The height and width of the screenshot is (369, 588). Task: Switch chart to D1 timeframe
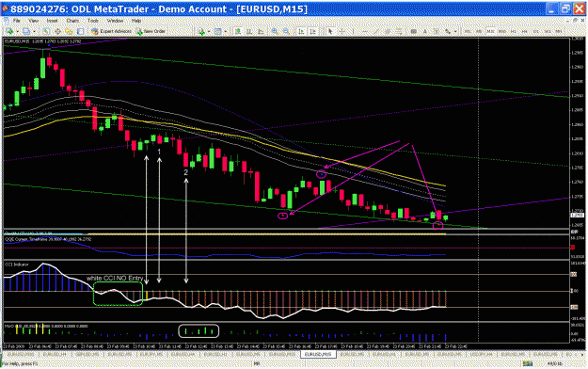536,31
